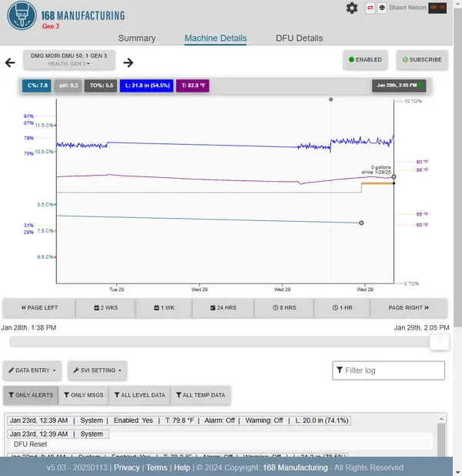The width and height of the screenshot is (462, 476).
Task: Expand the SVI SETTING dropdown
Action: [97, 370]
